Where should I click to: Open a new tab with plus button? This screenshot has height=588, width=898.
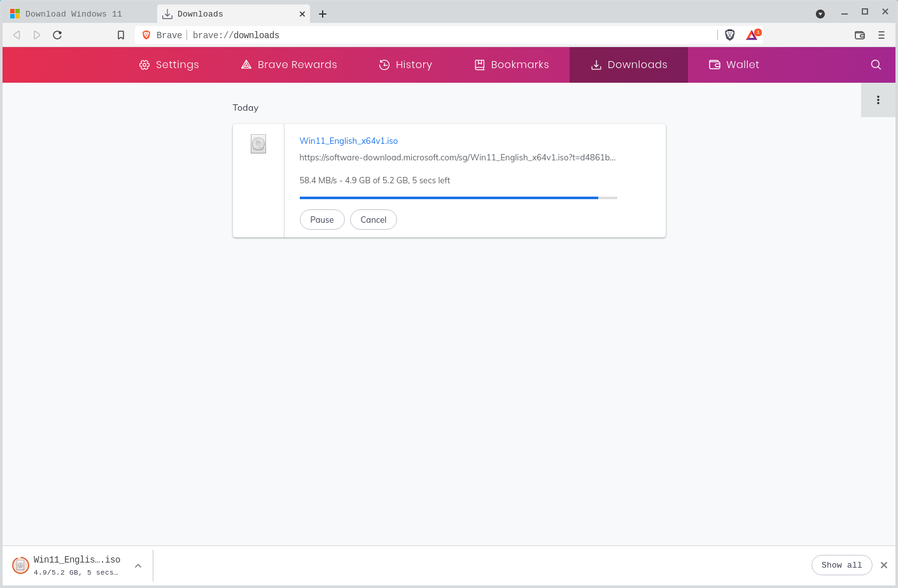click(323, 14)
